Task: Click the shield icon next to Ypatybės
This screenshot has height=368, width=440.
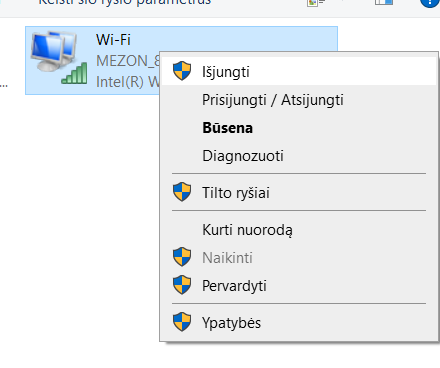Action: (x=182, y=322)
